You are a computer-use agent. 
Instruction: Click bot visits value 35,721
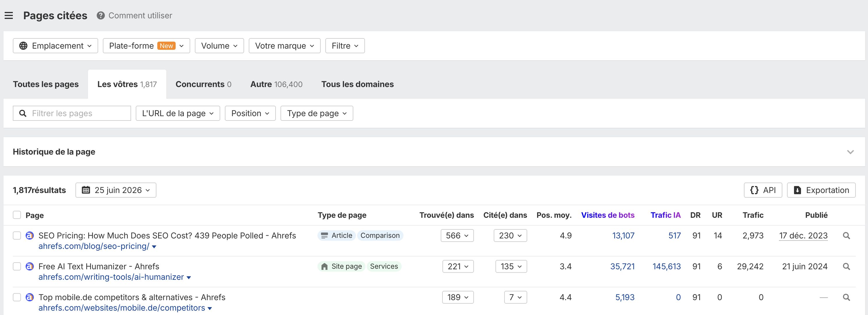click(x=622, y=266)
